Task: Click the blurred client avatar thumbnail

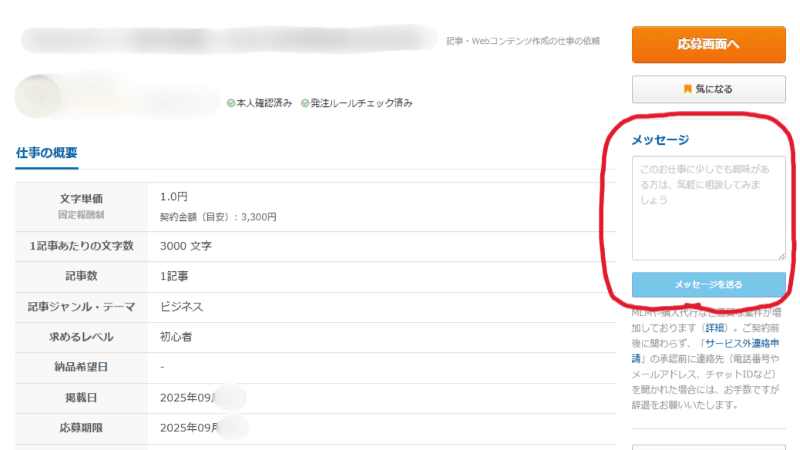Action: [x=38, y=96]
